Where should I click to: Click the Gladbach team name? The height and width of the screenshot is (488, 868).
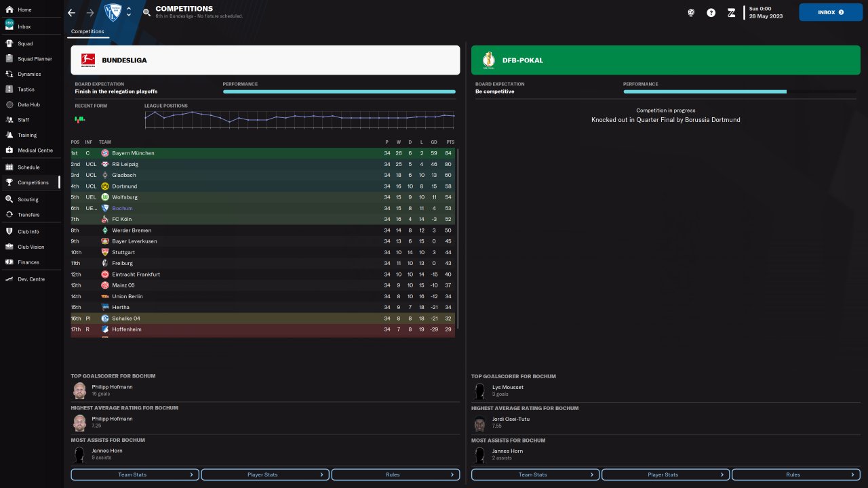(123, 175)
